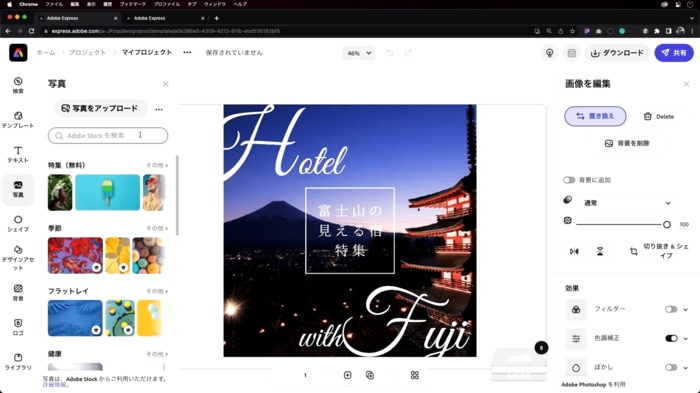Open the Templates panel in the sidebar

(x=18, y=120)
